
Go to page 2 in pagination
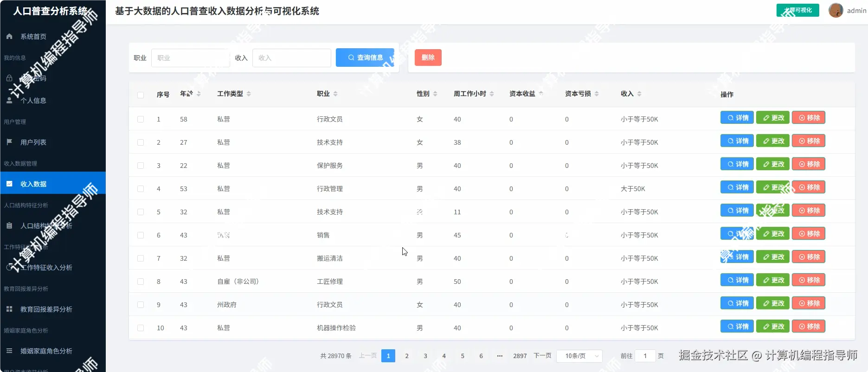pos(407,356)
